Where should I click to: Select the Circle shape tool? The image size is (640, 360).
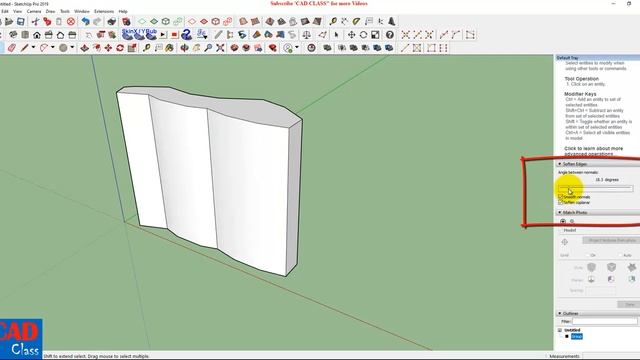click(63, 48)
